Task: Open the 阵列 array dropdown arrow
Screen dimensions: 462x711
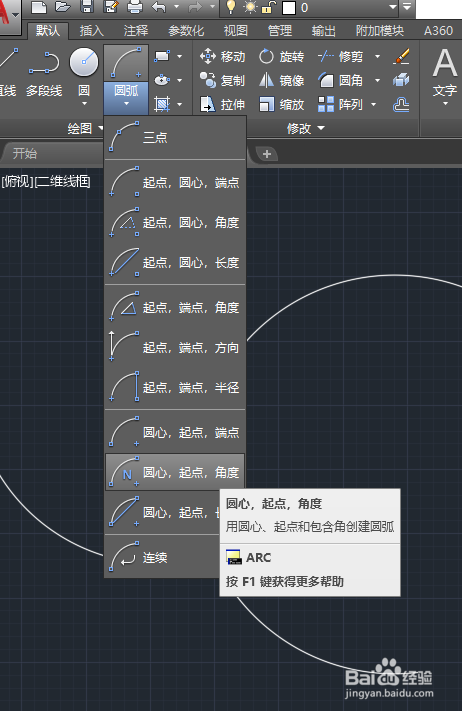Action: point(374,105)
